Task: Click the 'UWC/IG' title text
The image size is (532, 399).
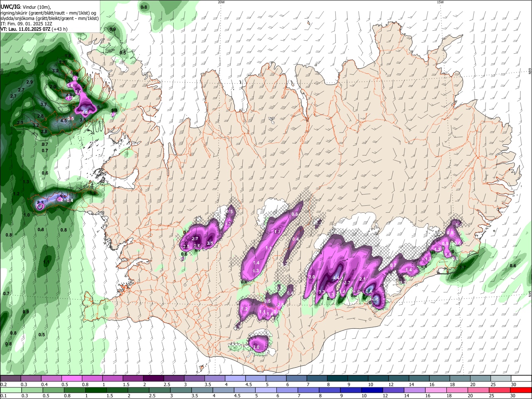Action: 10,6
